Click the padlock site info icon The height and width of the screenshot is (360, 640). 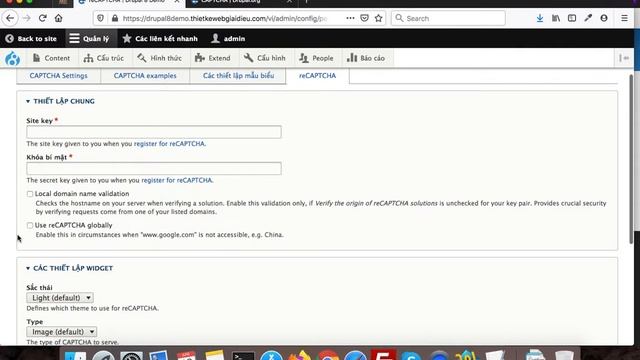pos(115,18)
